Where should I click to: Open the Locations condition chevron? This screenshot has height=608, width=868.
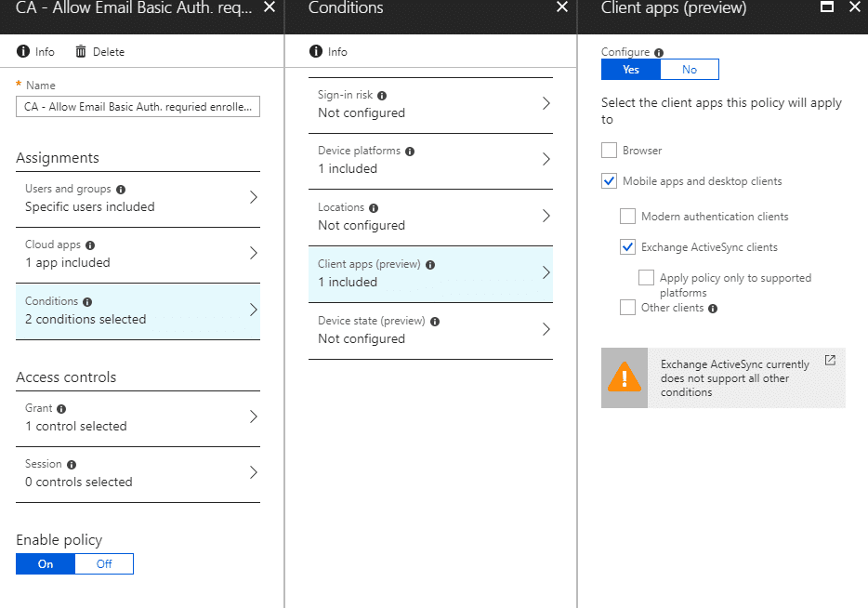[x=546, y=216]
